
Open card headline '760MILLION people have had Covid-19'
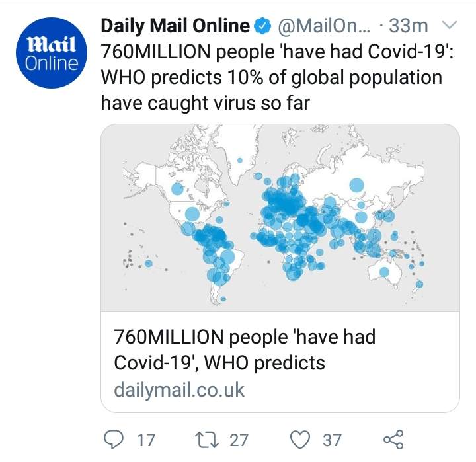[x=245, y=350]
